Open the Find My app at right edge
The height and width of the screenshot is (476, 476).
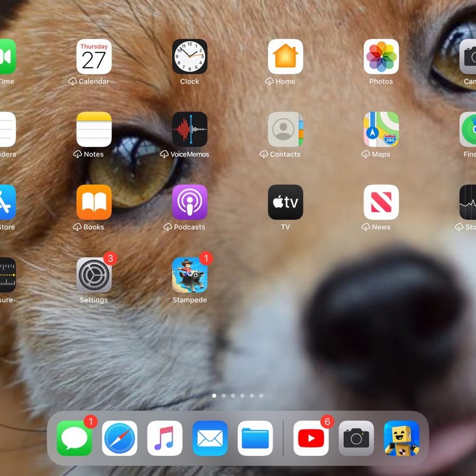[x=468, y=130]
